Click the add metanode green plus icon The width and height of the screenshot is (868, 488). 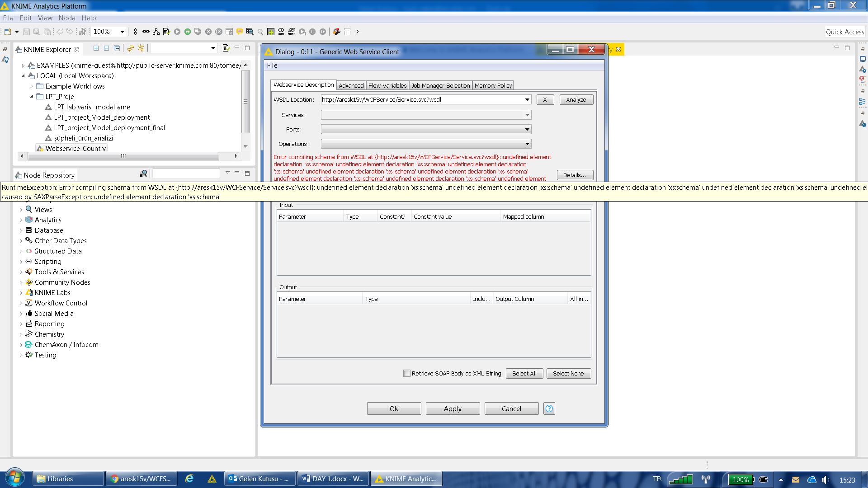pos(270,32)
